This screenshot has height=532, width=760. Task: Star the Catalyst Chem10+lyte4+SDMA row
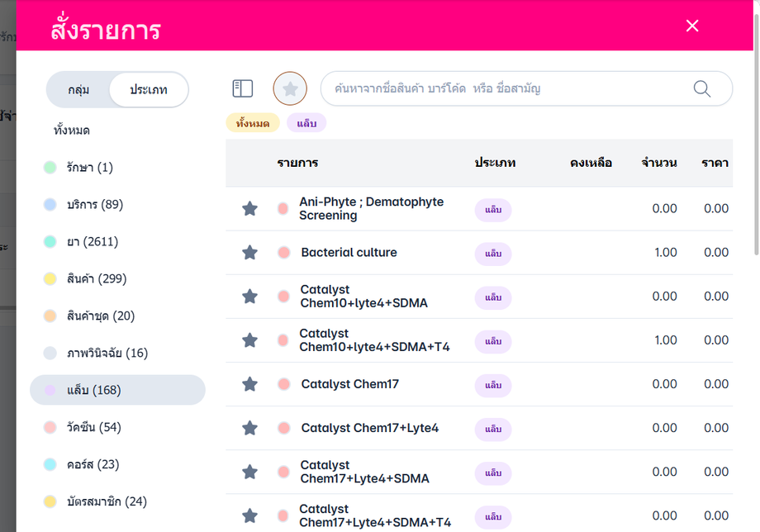click(249, 296)
